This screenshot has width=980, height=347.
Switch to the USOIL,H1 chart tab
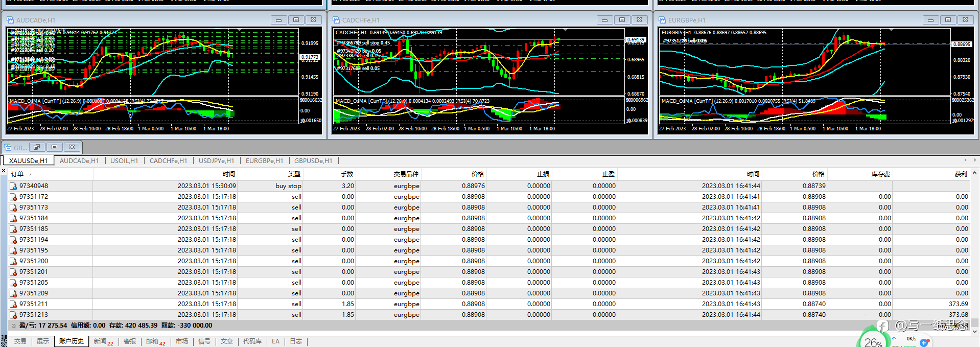click(124, 160)
